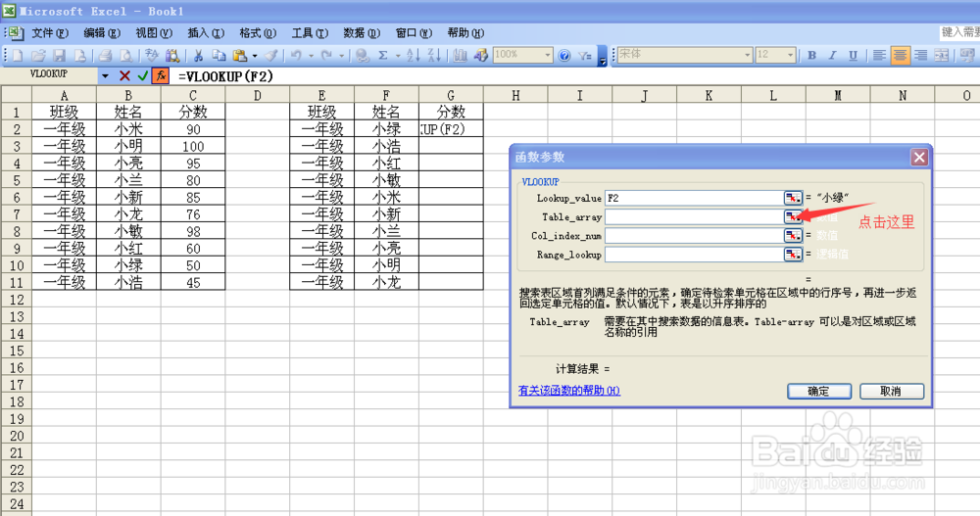The height and width of the screenshot is (516, 980).
Task: Open the 有关该函数的帮助(H) link
Action: tap(568, 391)
